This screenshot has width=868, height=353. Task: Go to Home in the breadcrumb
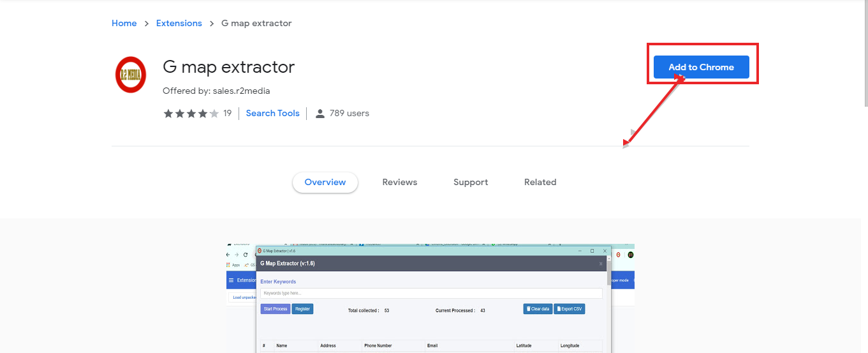click(x=124, y=23)
